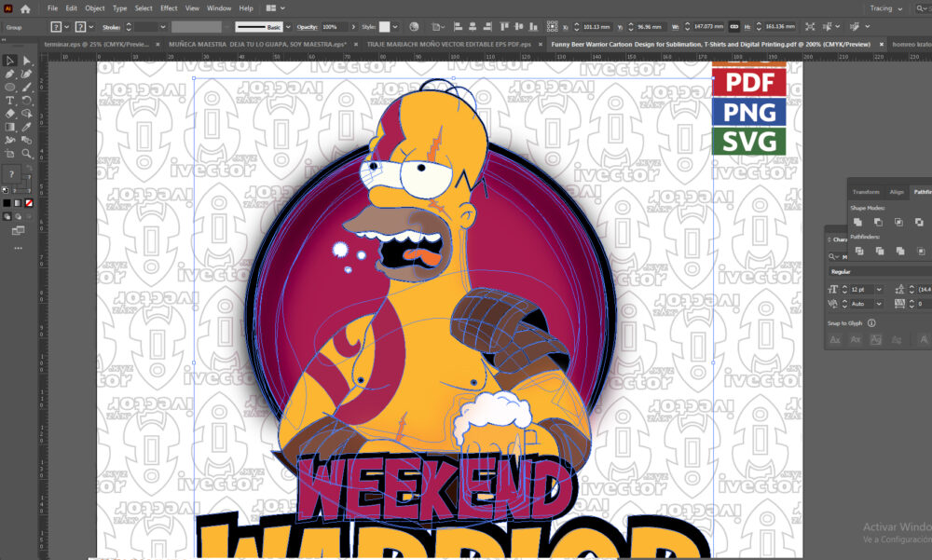Select the Eraser tool
The height and width of the screenshot is (560, 932).
click(x=9, y=114)
